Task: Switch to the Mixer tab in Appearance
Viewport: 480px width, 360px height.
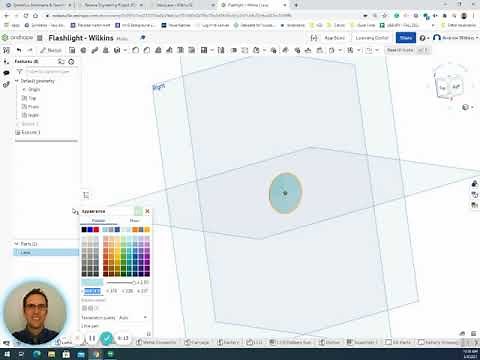Action: tap(134, 221)
